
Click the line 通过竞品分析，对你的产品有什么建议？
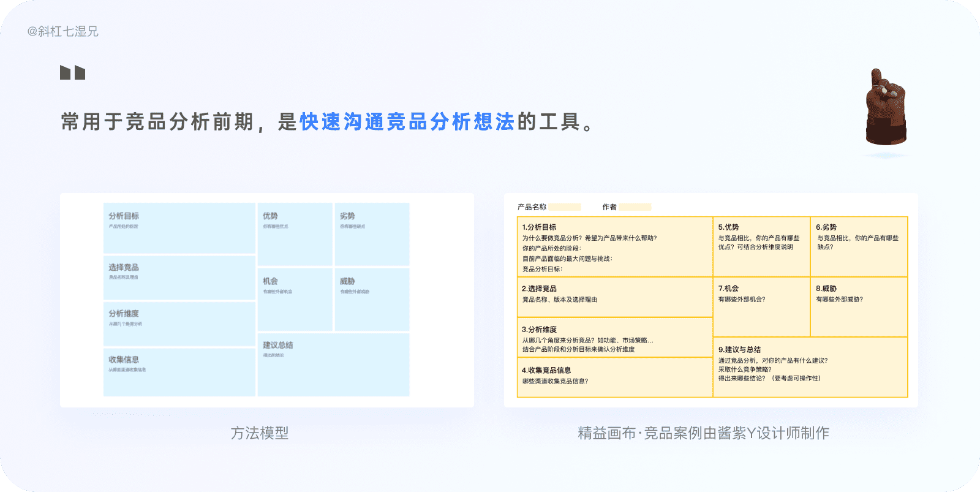pyautogui.click(x=773, y=361)
